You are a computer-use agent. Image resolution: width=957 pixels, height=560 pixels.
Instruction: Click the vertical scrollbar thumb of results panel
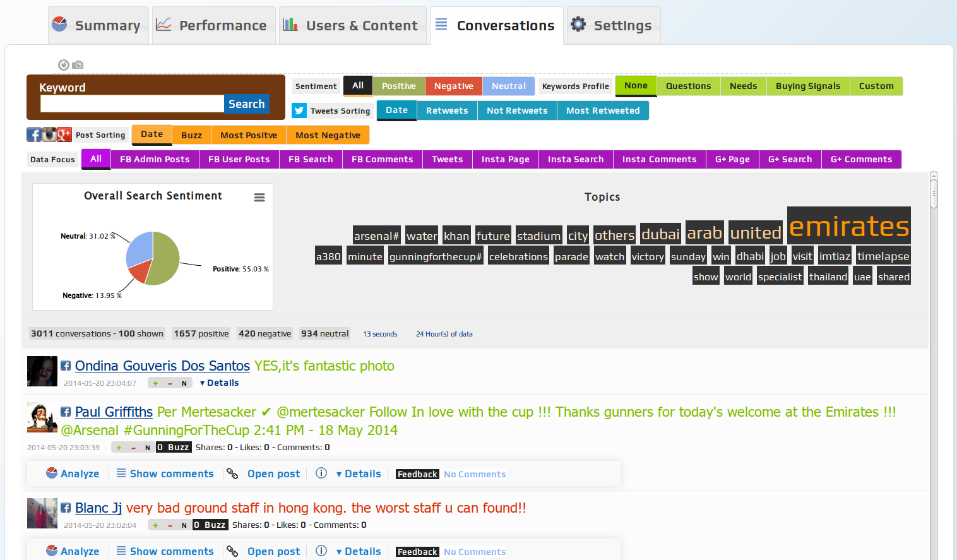[x=934, y=193]
